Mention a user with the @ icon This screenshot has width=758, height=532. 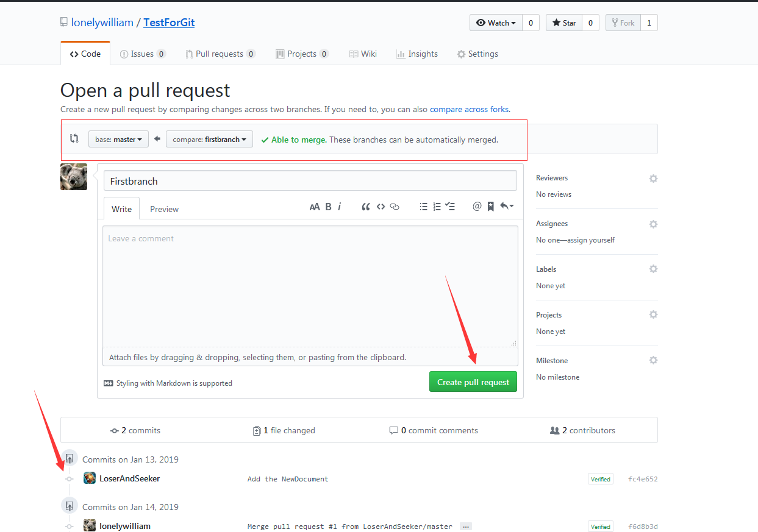click(x=477, y=207)
